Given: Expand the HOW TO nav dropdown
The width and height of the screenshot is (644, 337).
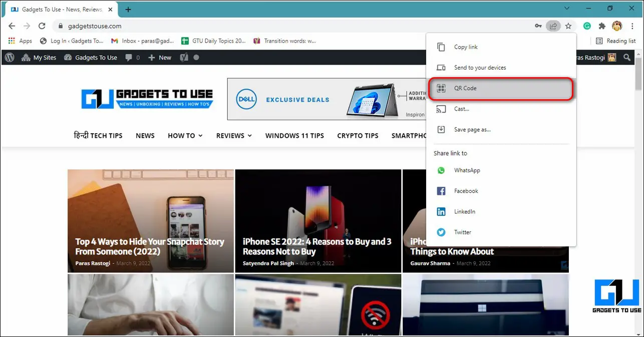Looking at the screenshot, I should 185,136.
